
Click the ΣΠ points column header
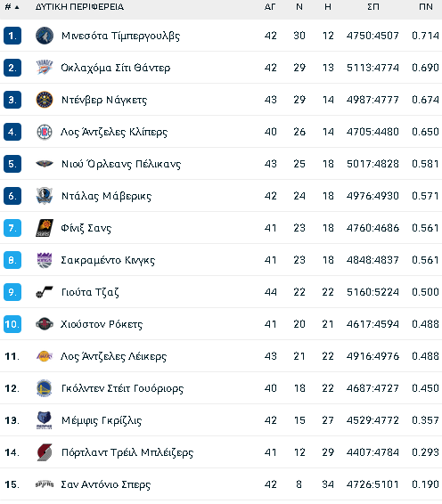coord(373,7)
